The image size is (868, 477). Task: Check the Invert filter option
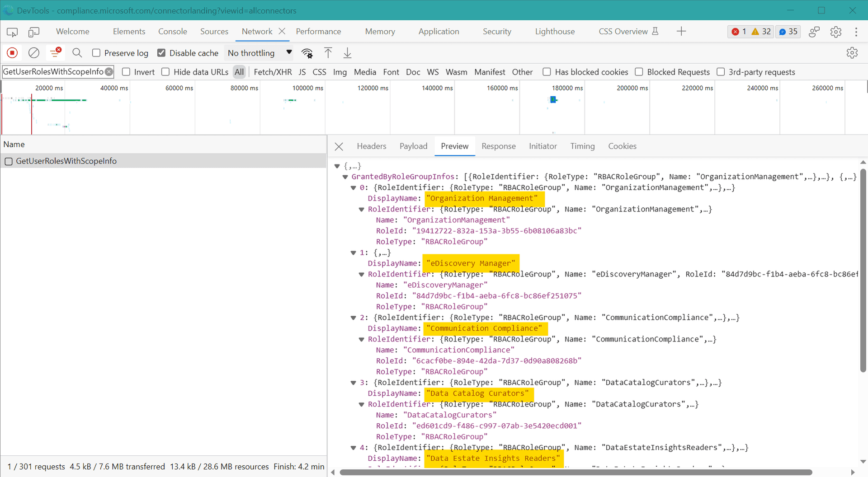[x=127, y=72]
